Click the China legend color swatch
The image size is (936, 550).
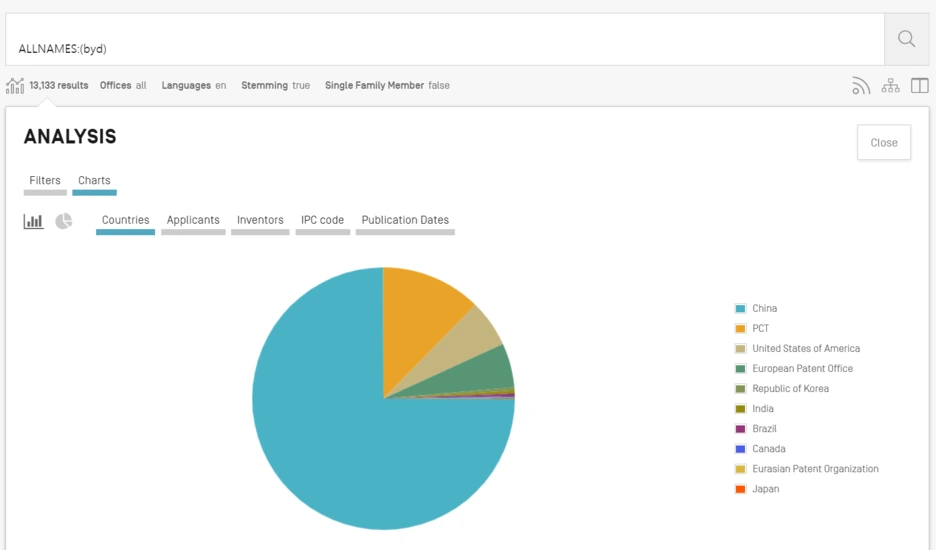(740, 309)
